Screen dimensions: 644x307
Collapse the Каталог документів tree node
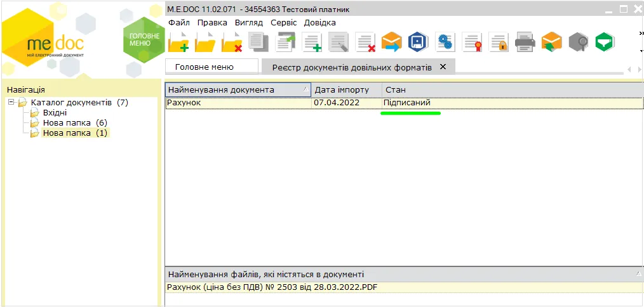tap(11, 102)
